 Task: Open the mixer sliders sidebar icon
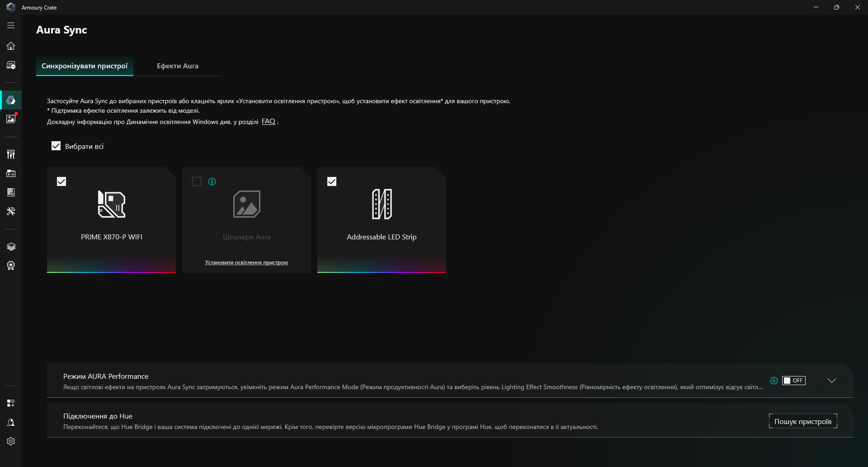tap(11, 154)
